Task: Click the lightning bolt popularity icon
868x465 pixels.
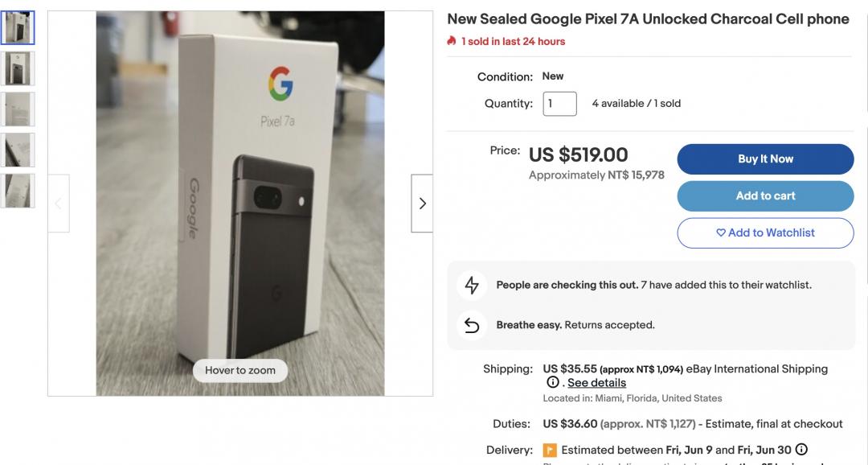Action: pos(472,285)
